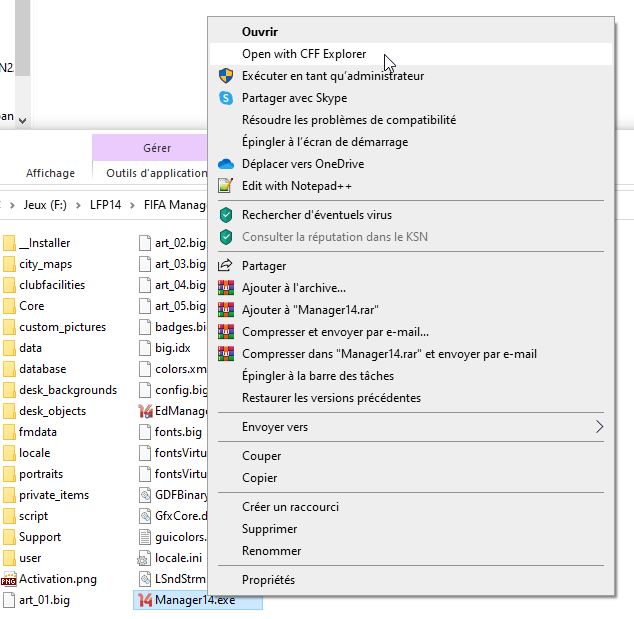The width and height of the screenshot is (634, 619).
Task: Select the Support folder name
Action: tap(40, 537)
